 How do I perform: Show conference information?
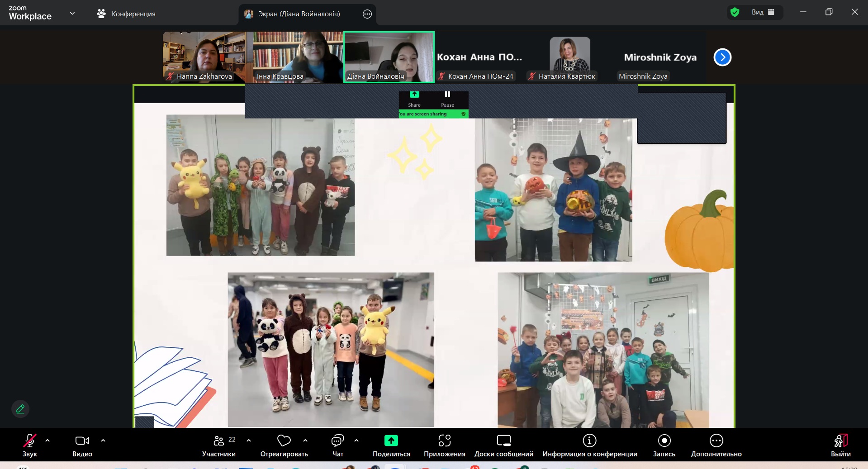589,446
